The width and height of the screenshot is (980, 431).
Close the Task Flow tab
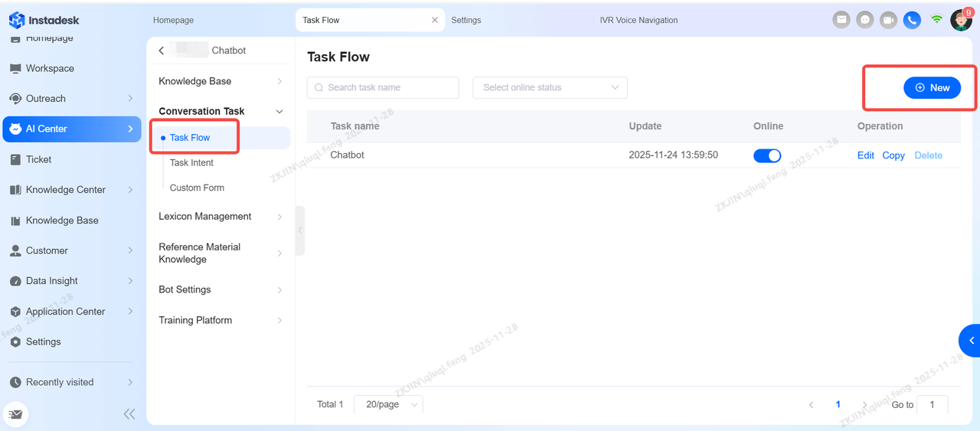(435, 20)
